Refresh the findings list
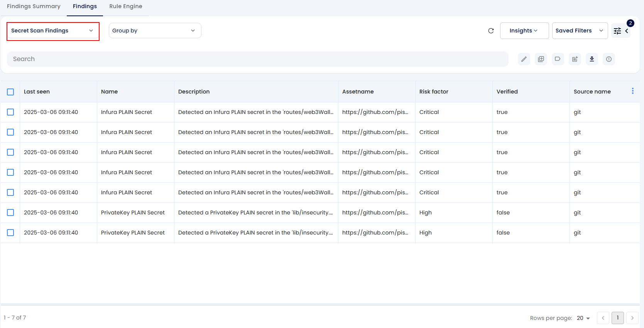 (x=491, y=31)
